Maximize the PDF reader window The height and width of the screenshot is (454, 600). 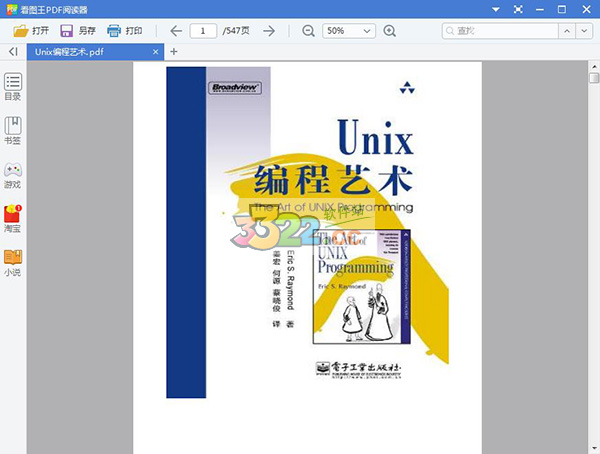click(562, 9)
